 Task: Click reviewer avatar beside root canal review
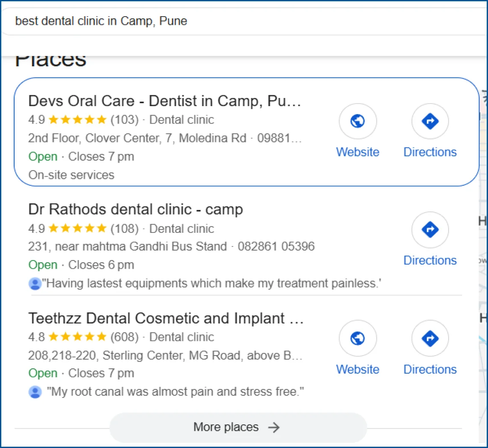(x=35, y=392)
